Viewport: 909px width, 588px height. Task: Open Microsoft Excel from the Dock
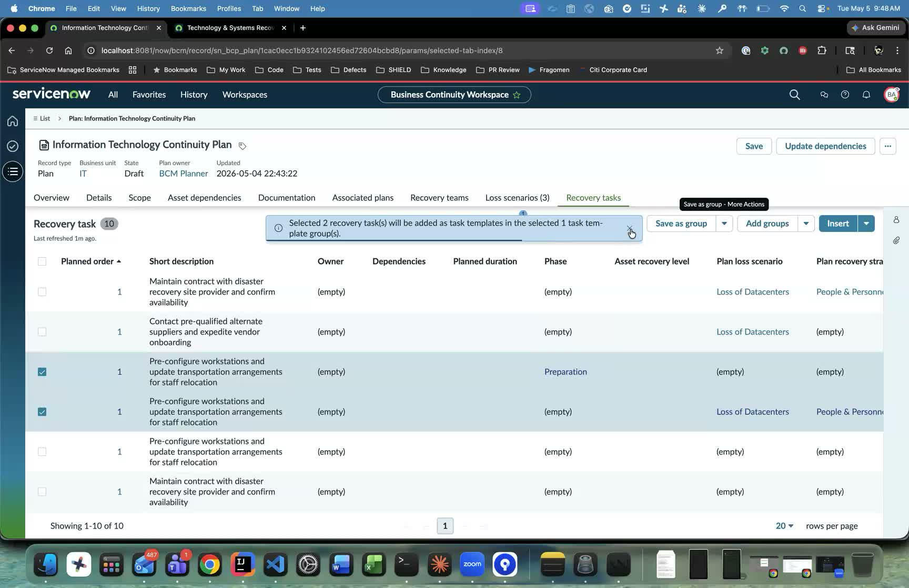click(x=373, y=564)
